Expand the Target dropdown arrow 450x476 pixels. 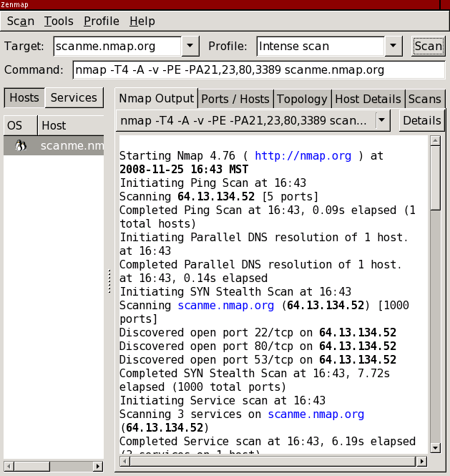[x=190, y=46]
